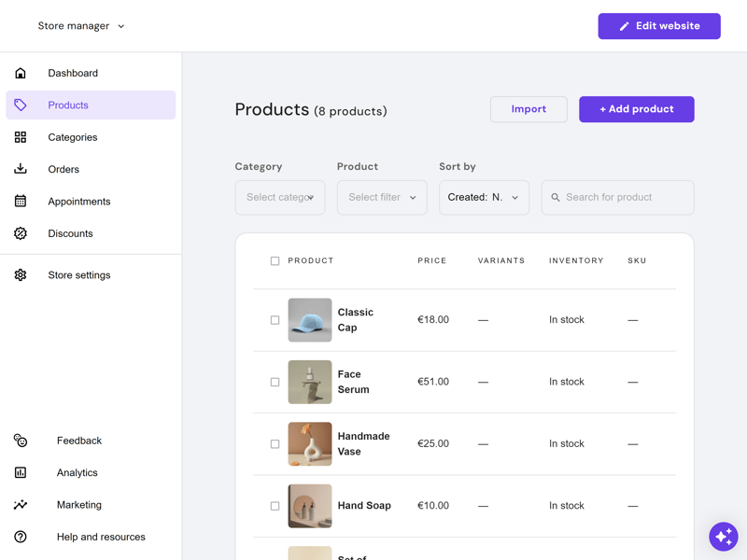
Task: Click the Products tag icon
Action: click(x=20, y=105)
